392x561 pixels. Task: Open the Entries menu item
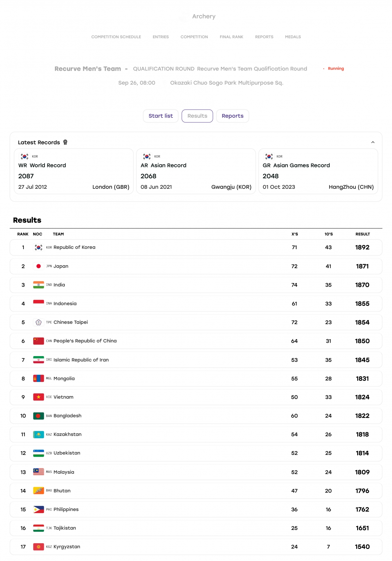[x=161, y=37]
